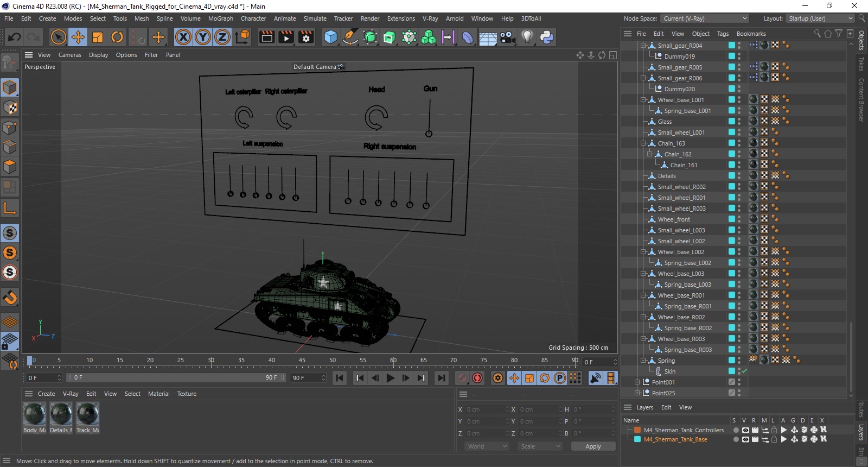Click the Camera object icon
This screenshot has width=868, height=467.
coord(507,37)
